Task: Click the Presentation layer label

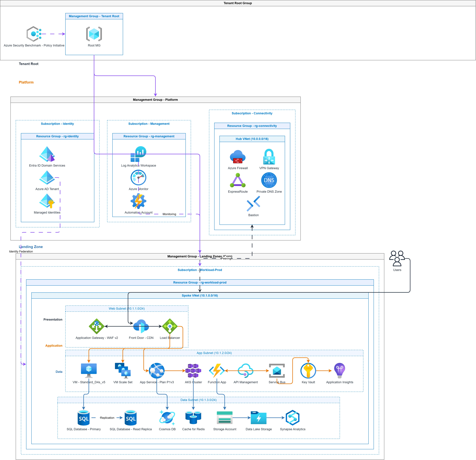Action: (53, 319)
